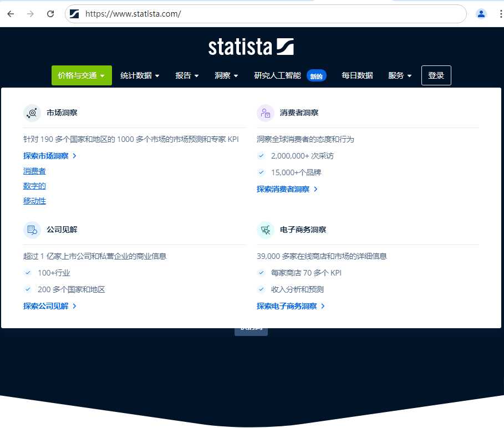This screenshot has width=504, height=428.
Task: Collapse the 洞察 menu
Action: tap(226, 75)
